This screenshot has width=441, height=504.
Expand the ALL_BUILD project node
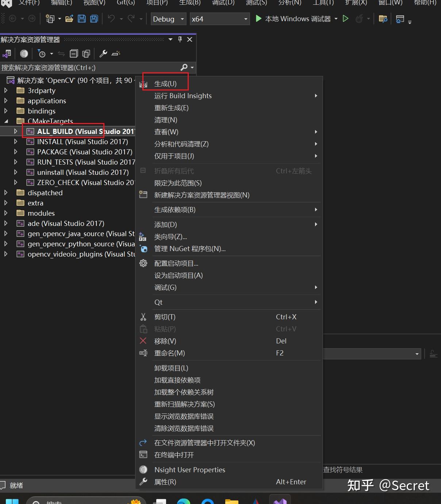(x=16, y=131)
